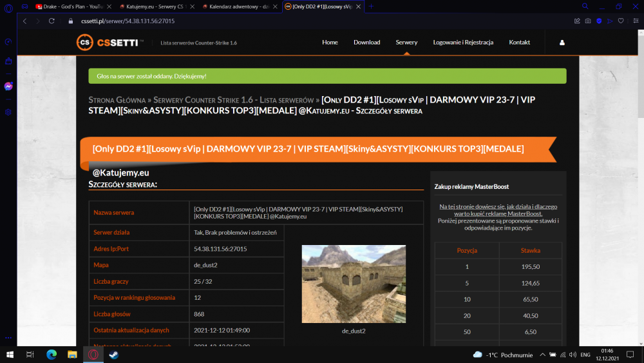The image size is (644, 363).
Task: Open the edit/pinboard icon in address bar
Action: pyautogui.click(x=577, y=21)
